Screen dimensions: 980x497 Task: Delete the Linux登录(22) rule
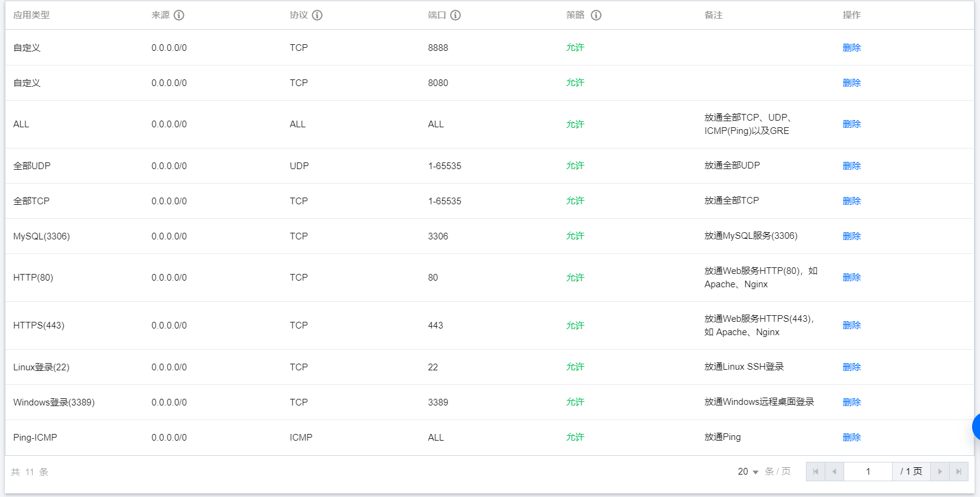851,367
